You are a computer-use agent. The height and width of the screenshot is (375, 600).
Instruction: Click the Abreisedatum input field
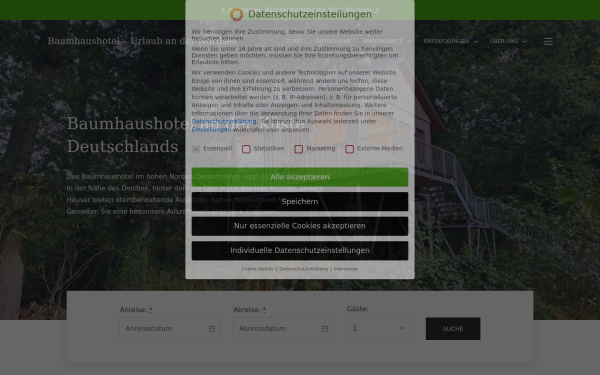coord(284,329)
